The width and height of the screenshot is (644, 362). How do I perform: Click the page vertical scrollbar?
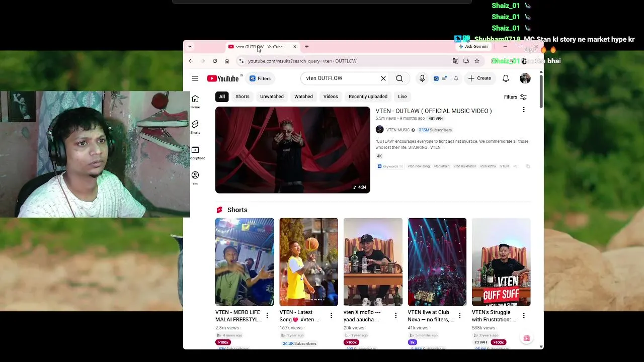pyautogui.click(x=541, y=90)
